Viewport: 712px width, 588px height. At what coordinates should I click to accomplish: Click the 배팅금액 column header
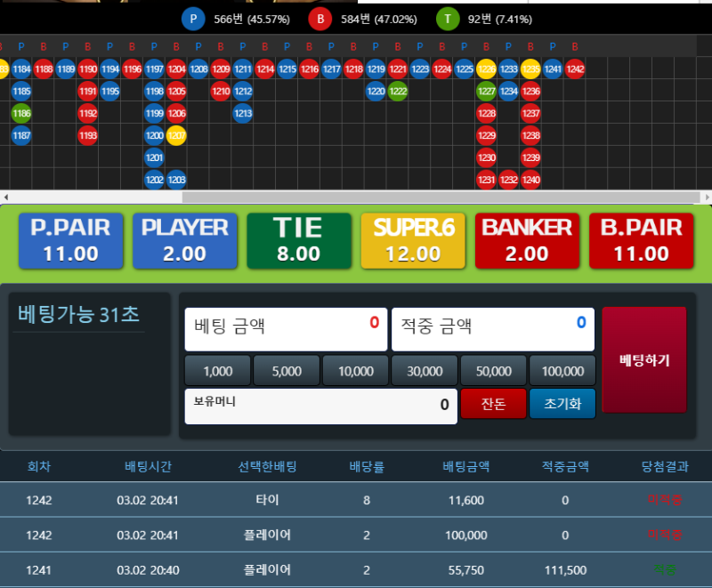click(466, 466)
